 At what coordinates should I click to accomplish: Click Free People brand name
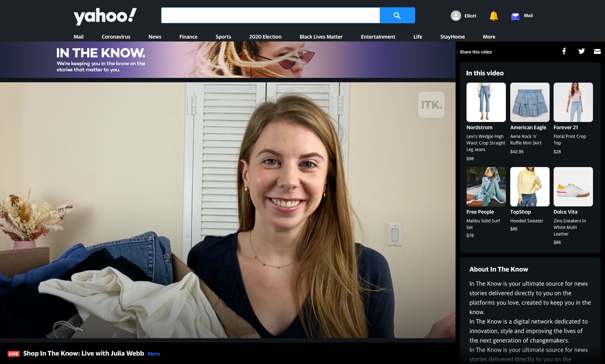(480, 212)
